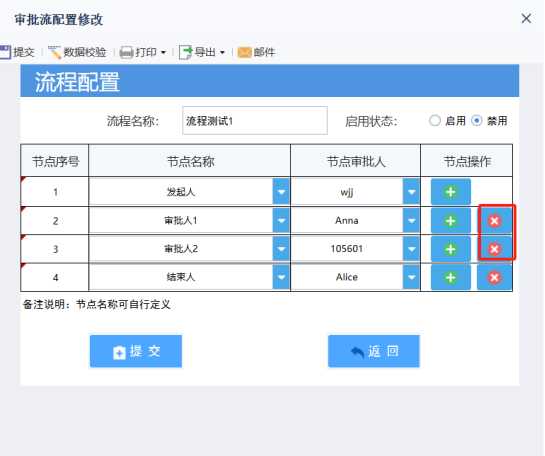The image size is (545, 456).
Task: Delete the 审批人1 node row
Action: tap(494, 221)
